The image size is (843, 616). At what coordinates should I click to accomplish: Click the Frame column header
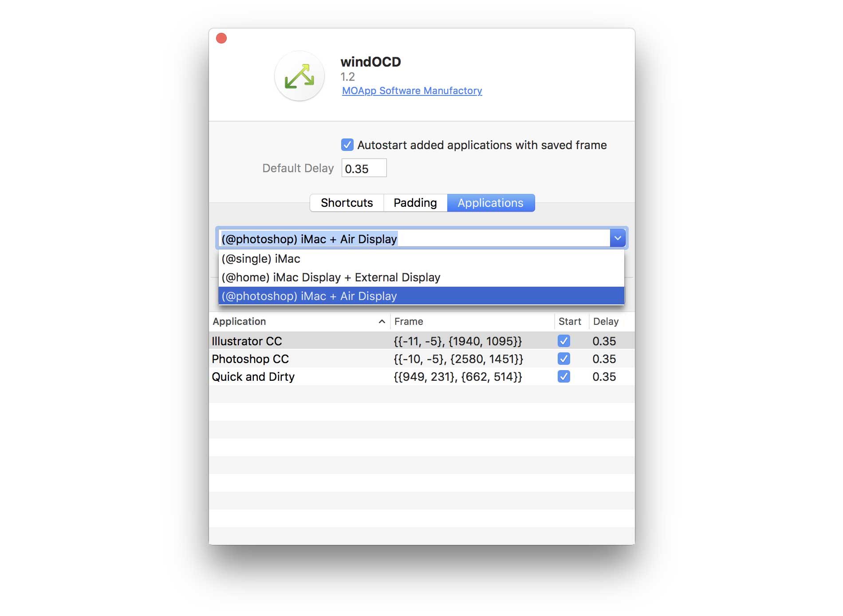[x=472, y=321]
